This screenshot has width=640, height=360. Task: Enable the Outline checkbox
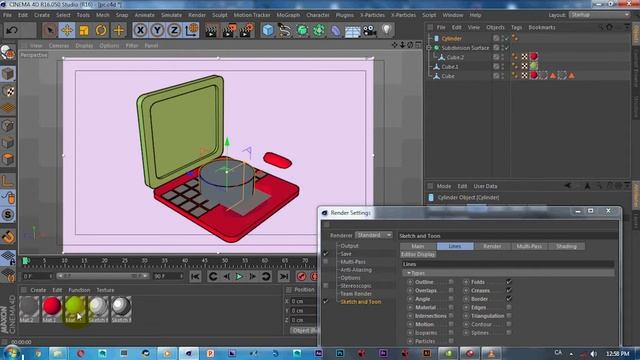click(x=451, y=282)
